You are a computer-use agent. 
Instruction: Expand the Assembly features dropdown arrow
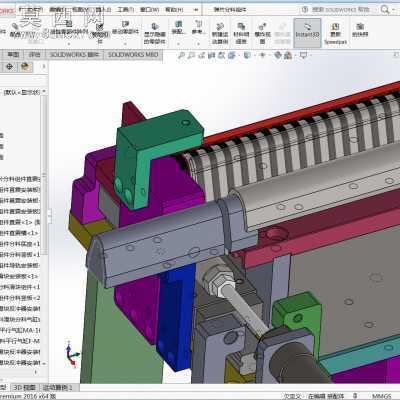coord(178,43)
